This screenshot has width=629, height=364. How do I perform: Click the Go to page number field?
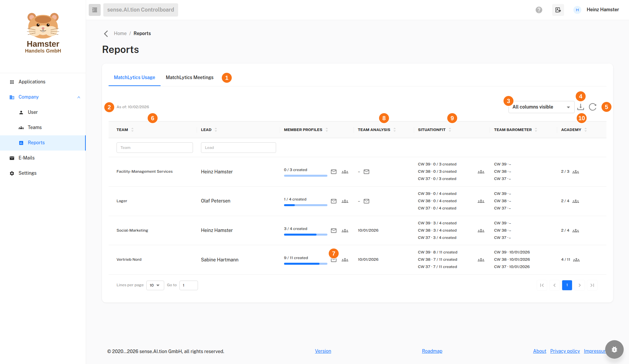(x=189, y=285)
